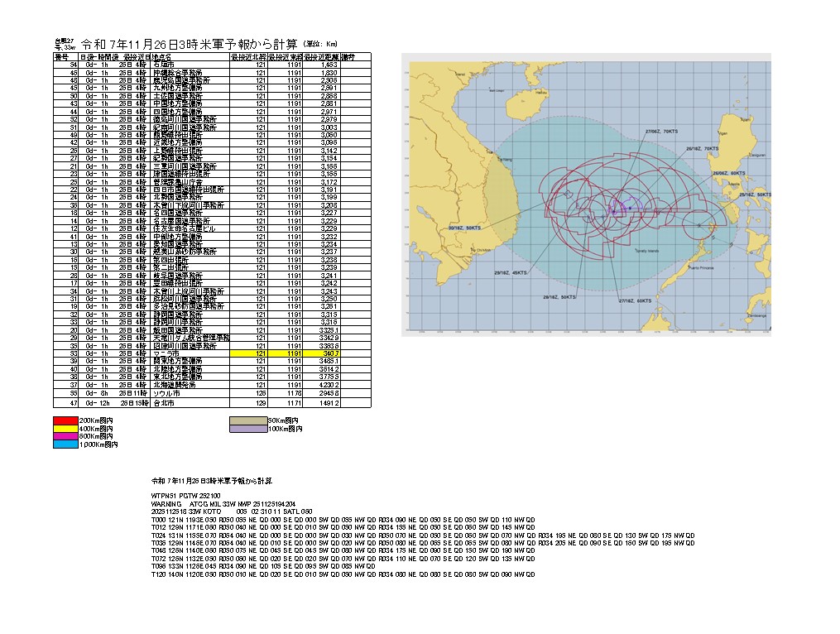Screen dimensions: 840x634
Task: Click the tan 50Km legend swatch
Action: point(249,421)
